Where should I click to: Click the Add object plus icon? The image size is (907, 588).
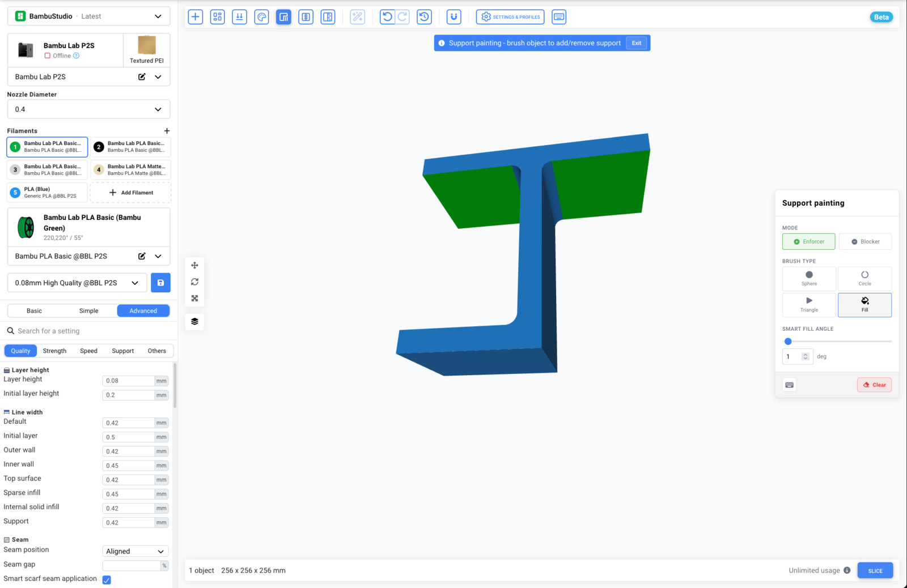point(195,17)
